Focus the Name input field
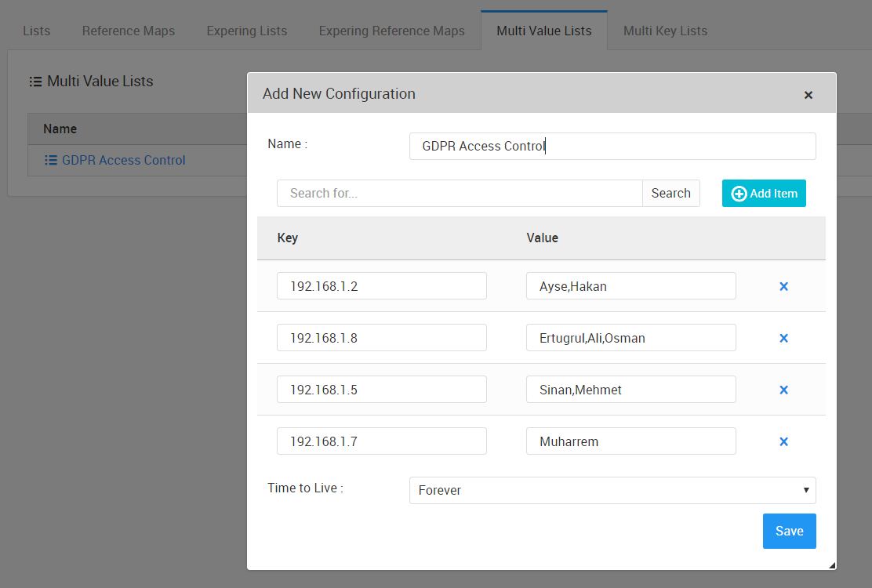872x588 pixels. click(612, 147)
